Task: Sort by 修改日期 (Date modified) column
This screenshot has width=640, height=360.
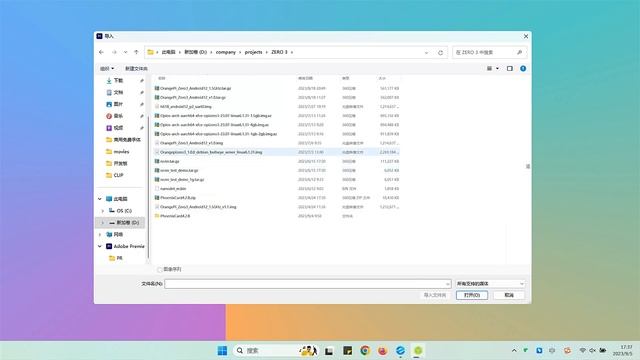Action: tap(305, 78)
